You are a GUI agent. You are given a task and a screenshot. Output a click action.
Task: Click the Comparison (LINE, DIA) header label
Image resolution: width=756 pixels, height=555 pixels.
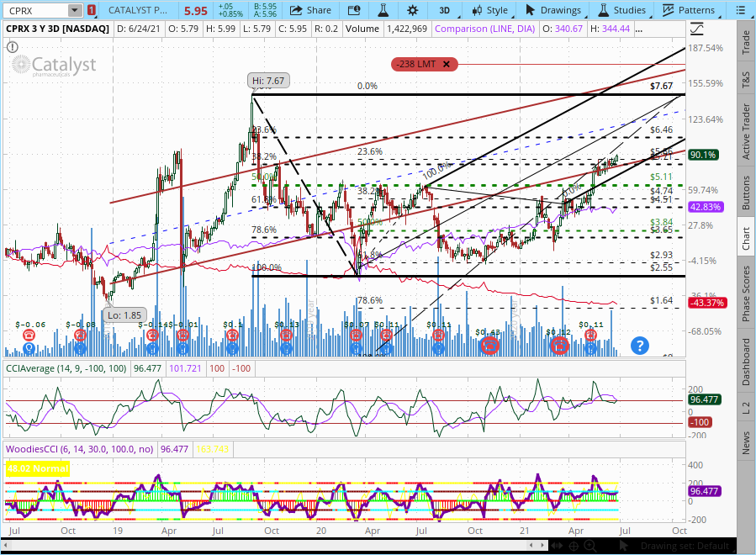(484, 29)
